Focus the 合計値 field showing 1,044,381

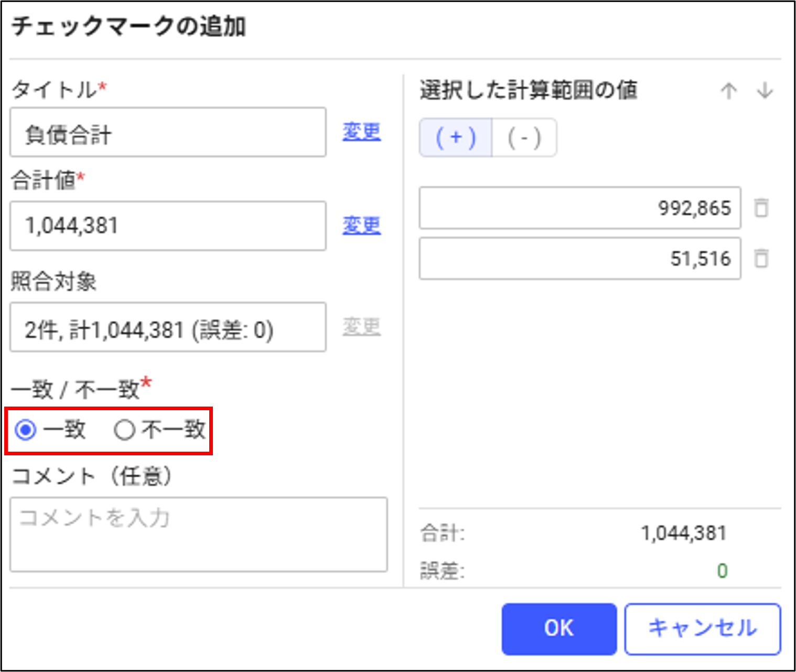point(168,226)
